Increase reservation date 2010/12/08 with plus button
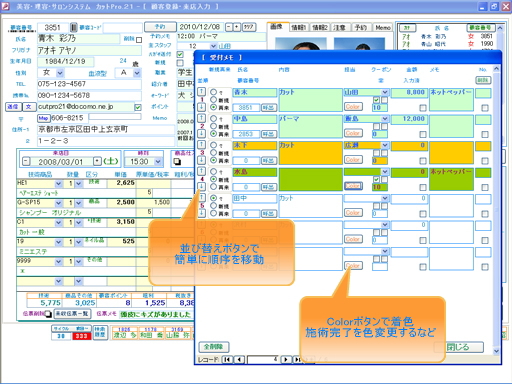This screenshot has width=512, height=384. pos(237,27)
